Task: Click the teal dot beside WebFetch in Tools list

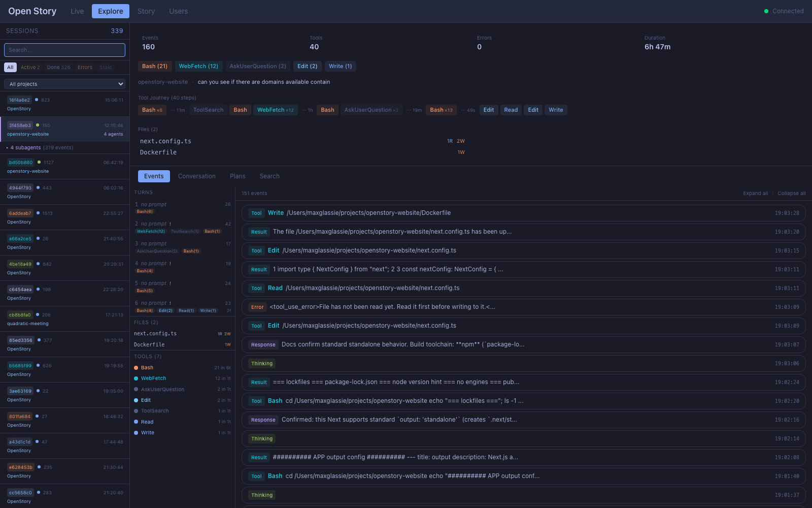Action: pos(136,378)
